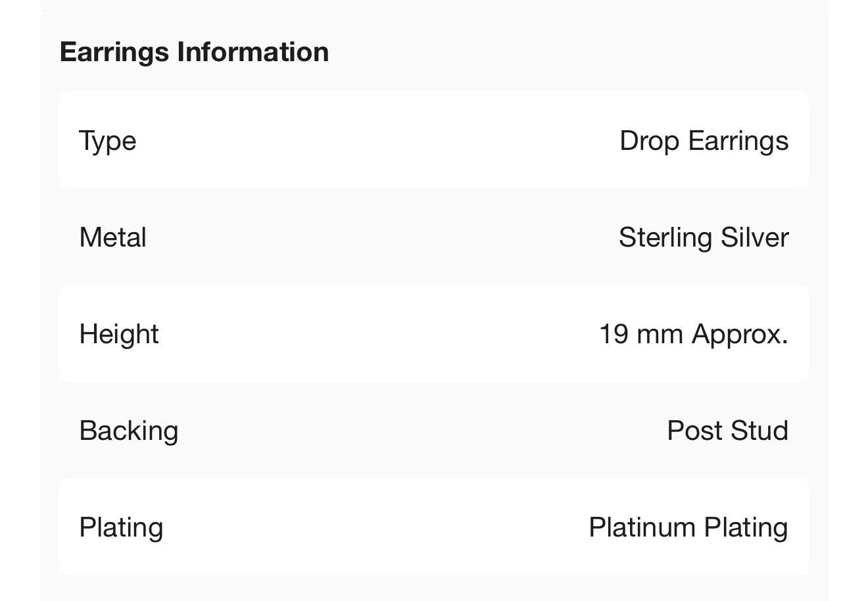Select the "Sterling Silver" value text
The width and height of the screenshot is (868, 601).
(703, 237)
